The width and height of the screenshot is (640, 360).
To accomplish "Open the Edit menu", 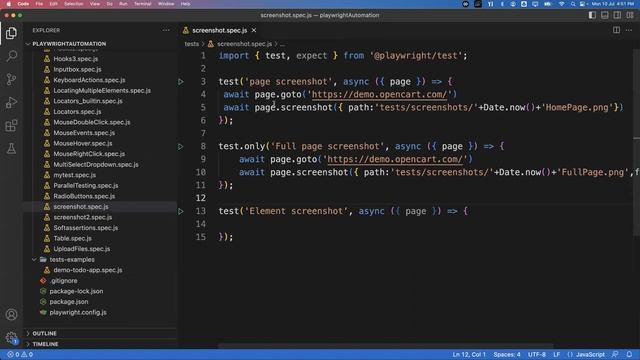I will pos(53,4).
